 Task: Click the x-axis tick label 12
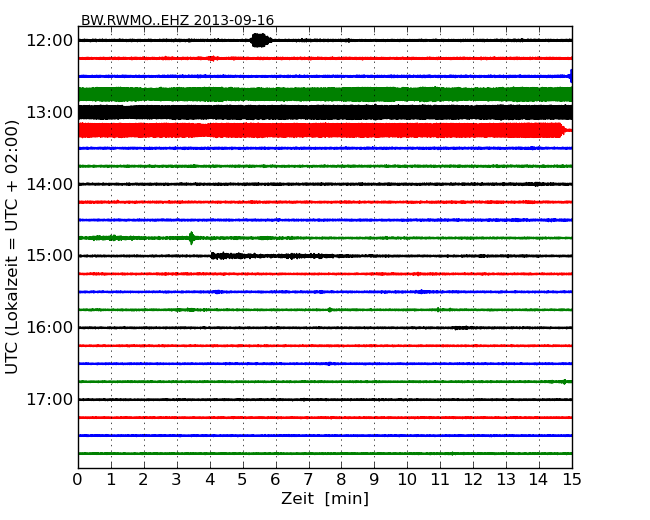click(x=473, y=480)
